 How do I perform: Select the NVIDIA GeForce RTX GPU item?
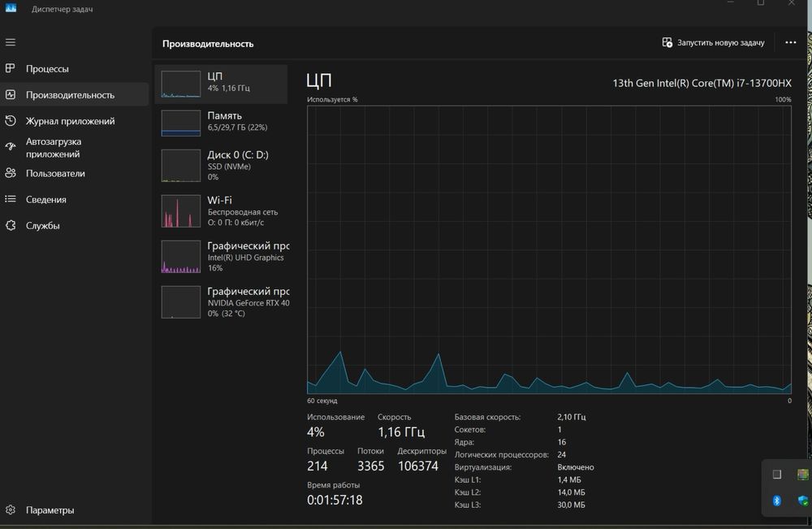(221, 302)
